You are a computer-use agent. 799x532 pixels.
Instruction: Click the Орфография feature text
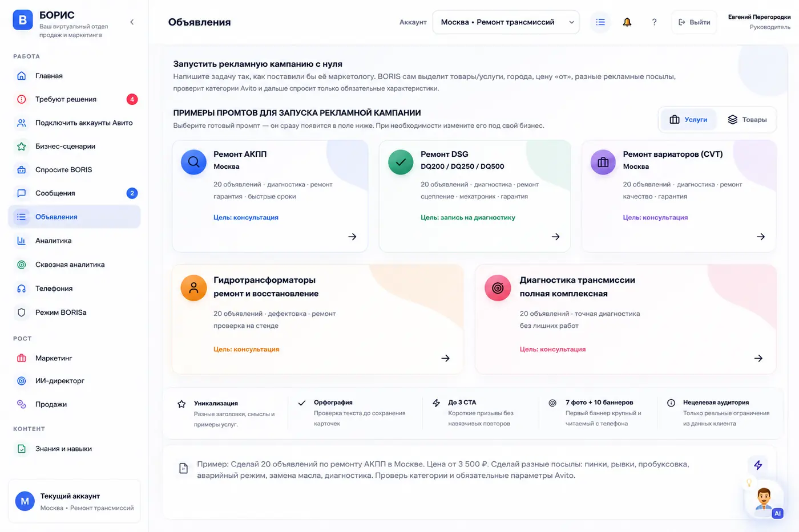click(333, 403)
